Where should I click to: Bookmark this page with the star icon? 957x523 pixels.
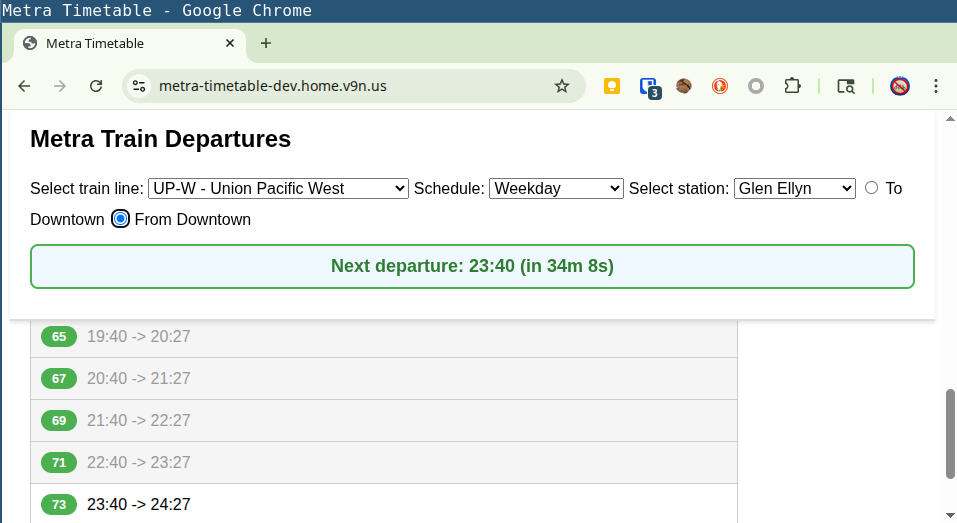coord(562,86)
